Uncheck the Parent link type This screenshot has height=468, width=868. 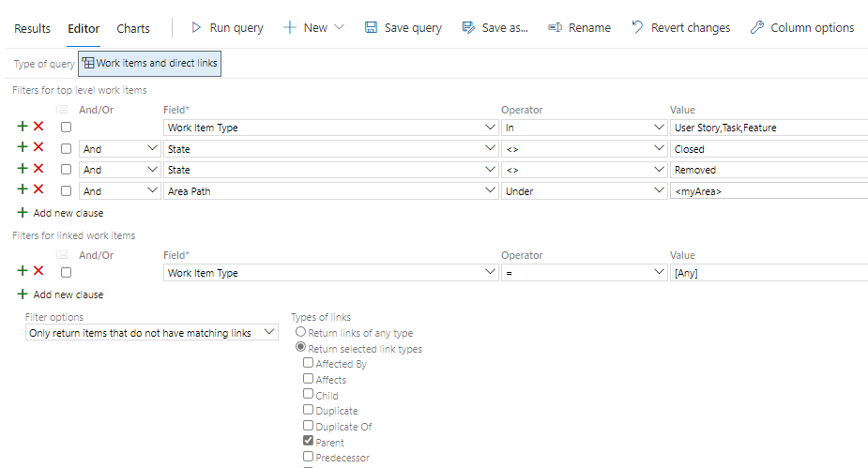[x=309, y=441]
